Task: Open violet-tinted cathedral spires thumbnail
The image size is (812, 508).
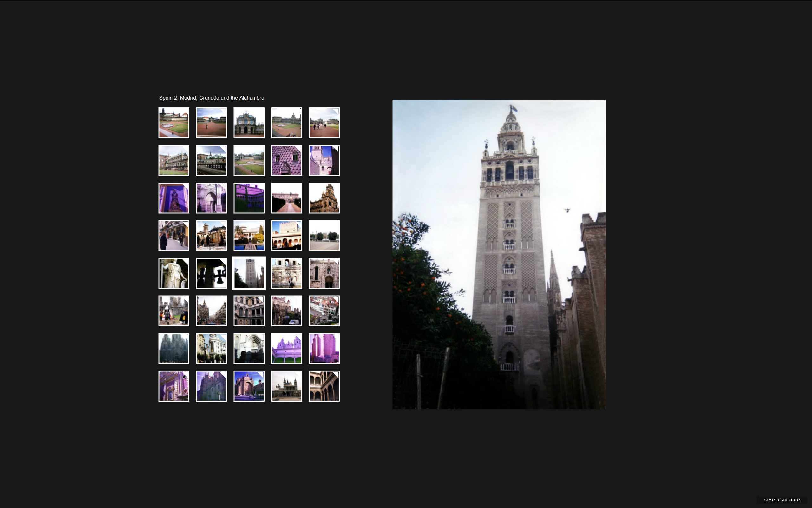Action: [211, 386]
